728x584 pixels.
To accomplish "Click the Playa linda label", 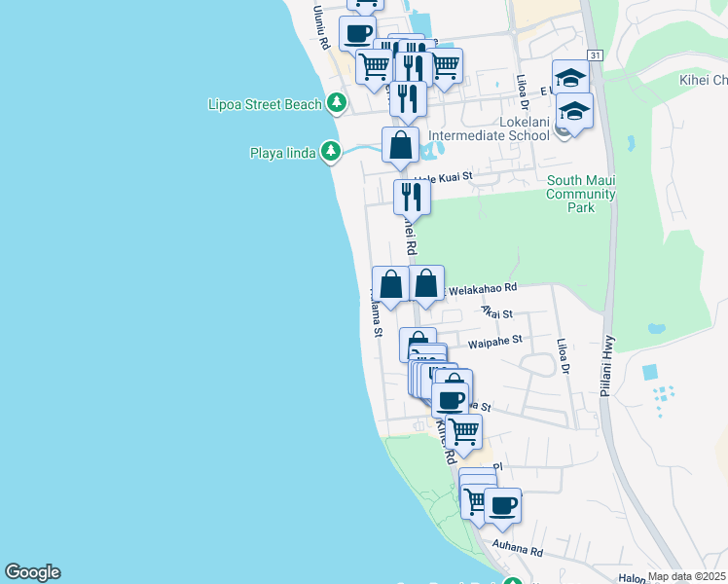I will point(283,153).
